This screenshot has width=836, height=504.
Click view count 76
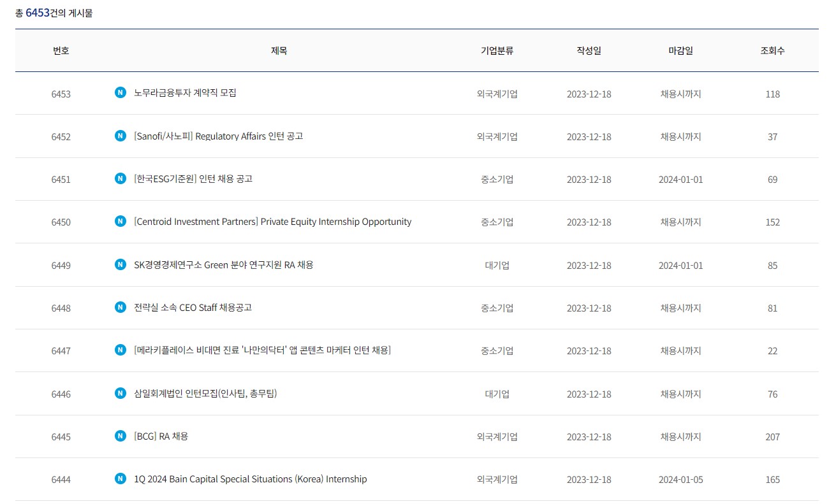coord(772,394)
